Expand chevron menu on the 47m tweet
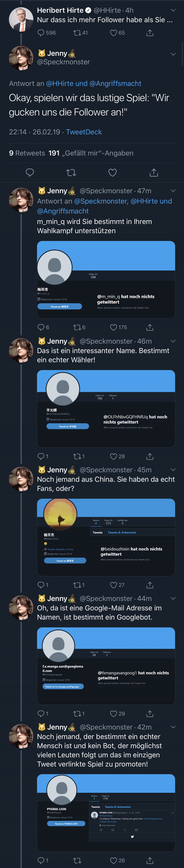The width and height of the screenshot is (184, 868). (173, 191)
